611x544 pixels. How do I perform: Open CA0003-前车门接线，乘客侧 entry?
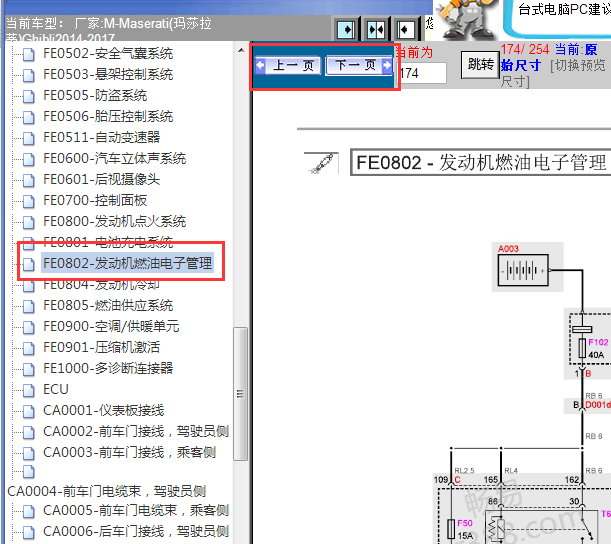pyautogui.click(x=129, y=452)
